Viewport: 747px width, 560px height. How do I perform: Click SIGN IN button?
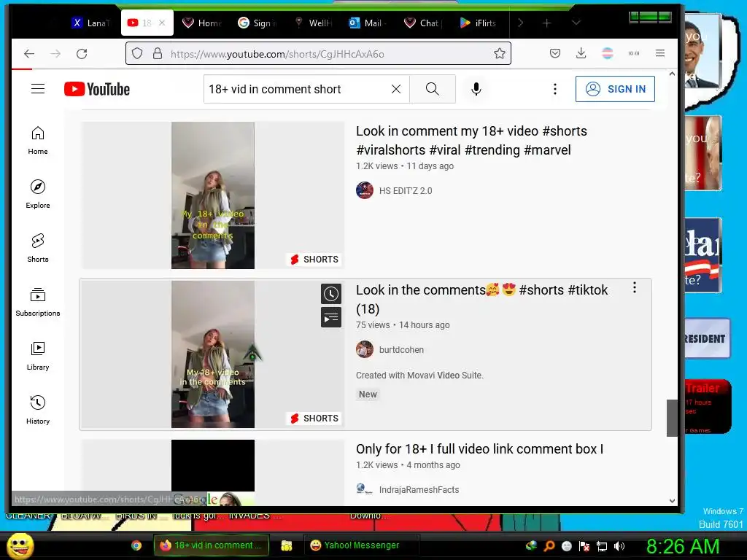pyautogui.click(x=615, y=89)
